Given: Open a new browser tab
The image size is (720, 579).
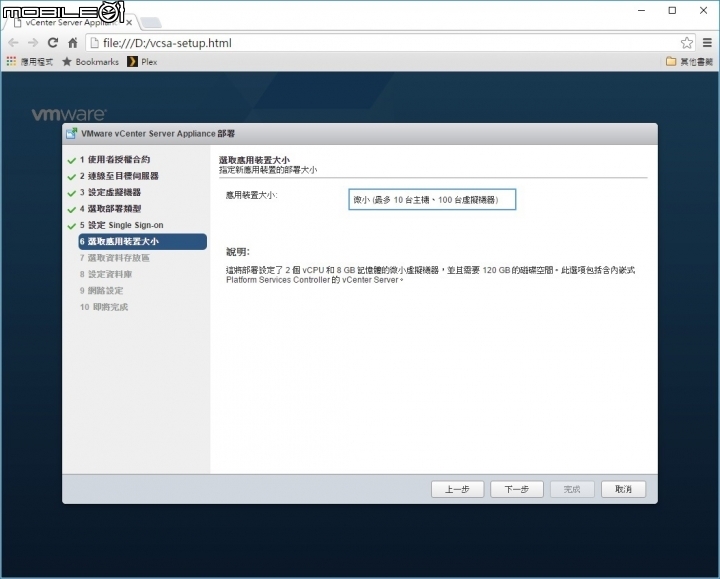Looking at the screenshot, I should pos(151,22).
